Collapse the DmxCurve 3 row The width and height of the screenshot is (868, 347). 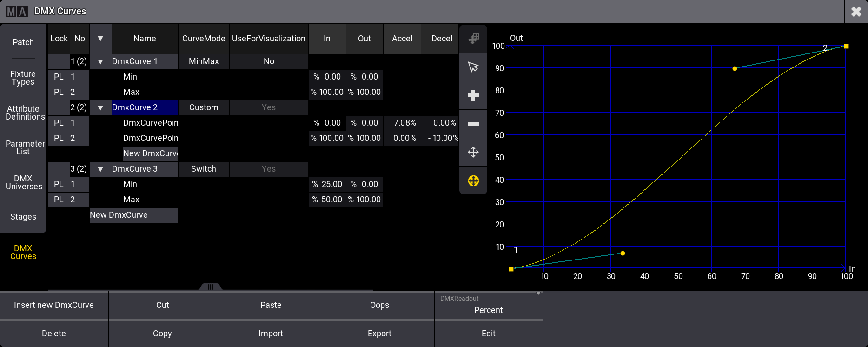pos(100,169)
